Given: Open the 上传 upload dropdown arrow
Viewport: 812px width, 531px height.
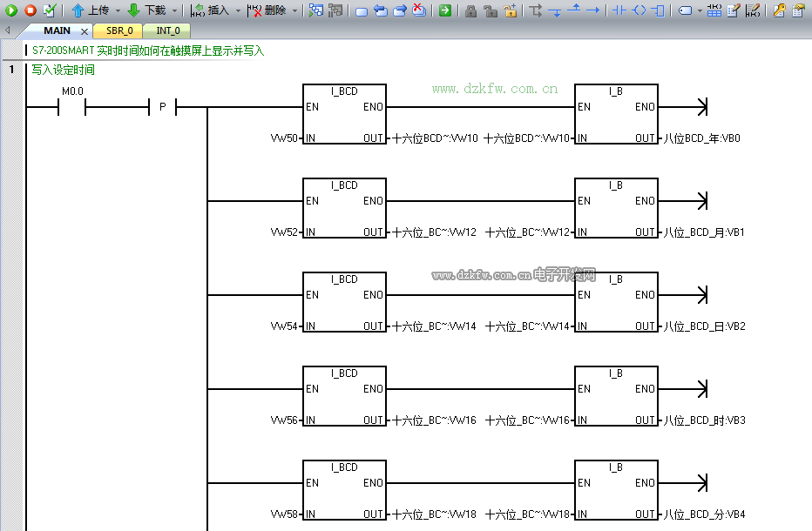Looking at the screenshot, I should pyautogui.click(x=118, y=10).
